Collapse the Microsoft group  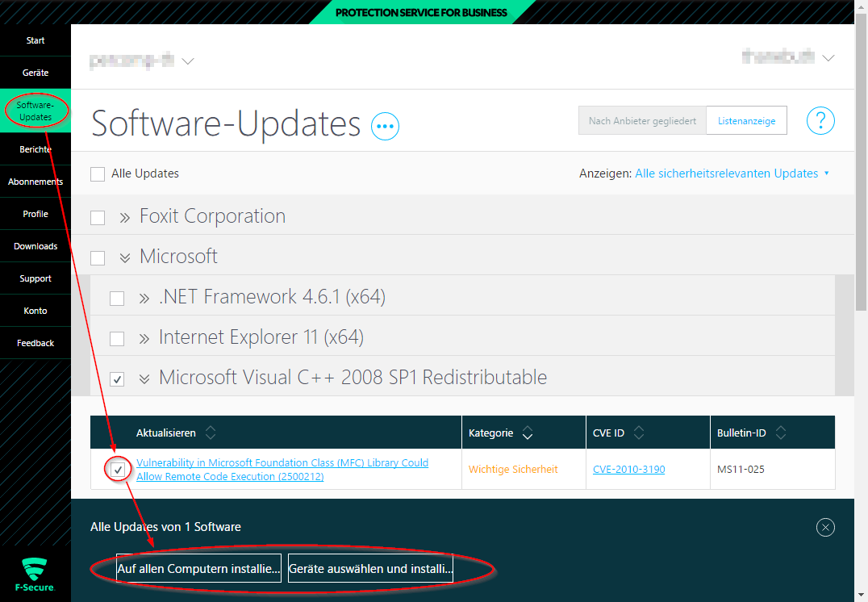[125, 257]
